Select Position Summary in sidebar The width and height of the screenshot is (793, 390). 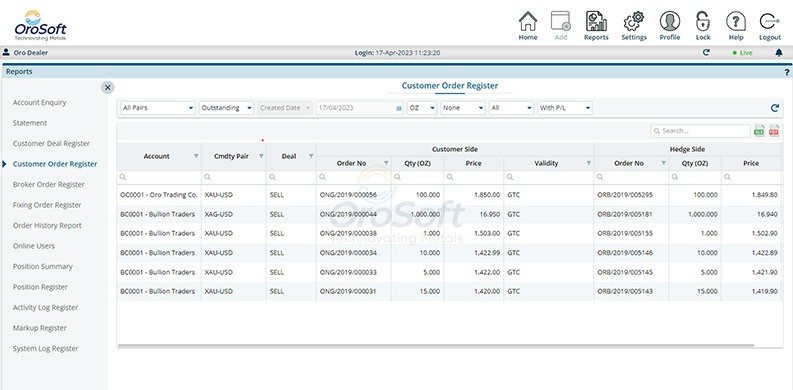click(42, 267)
